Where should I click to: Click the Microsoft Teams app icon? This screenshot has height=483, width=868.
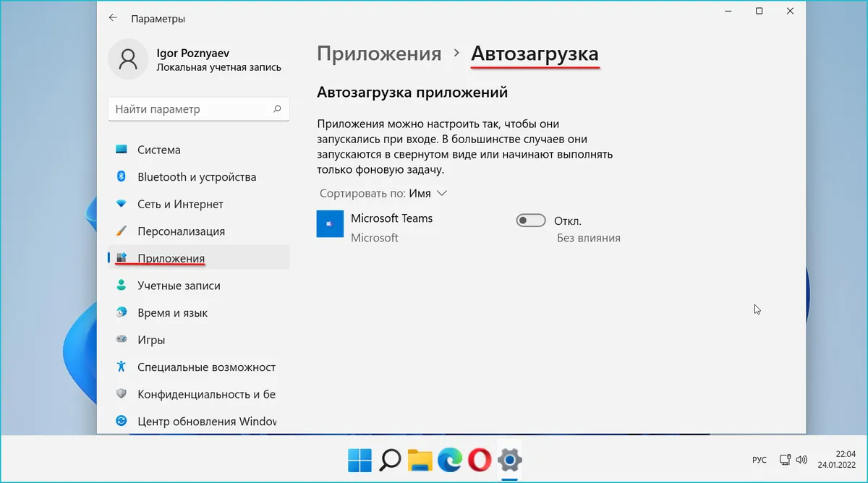coord(330,224)
